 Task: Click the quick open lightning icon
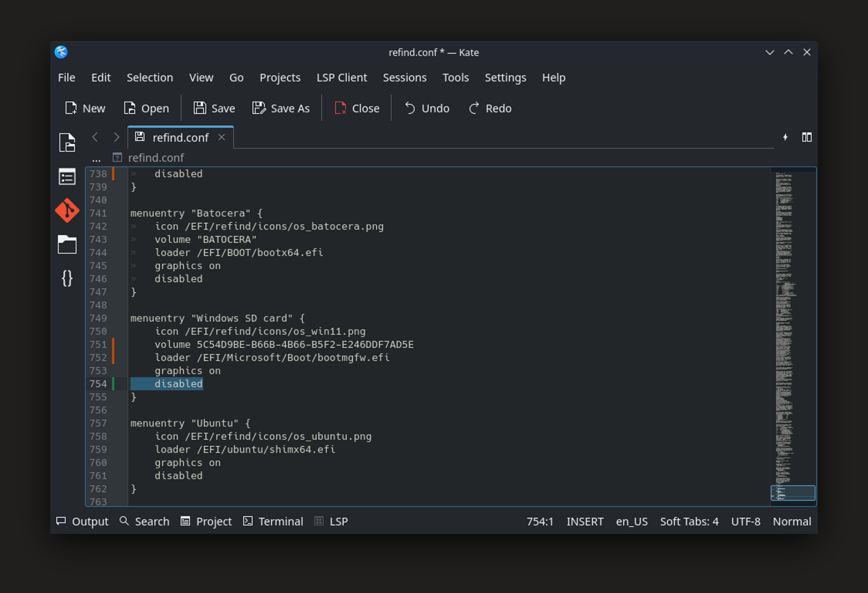coord(785,137)
